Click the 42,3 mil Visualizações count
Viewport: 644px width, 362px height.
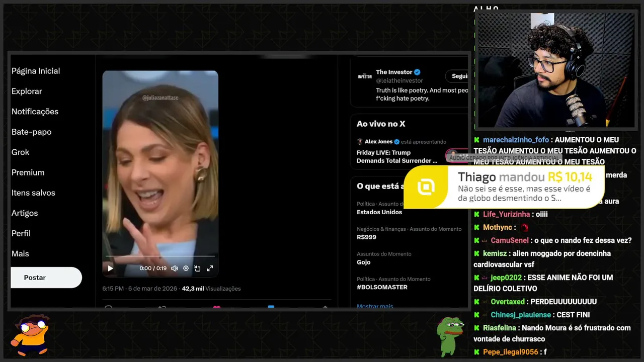pos(211,289)
